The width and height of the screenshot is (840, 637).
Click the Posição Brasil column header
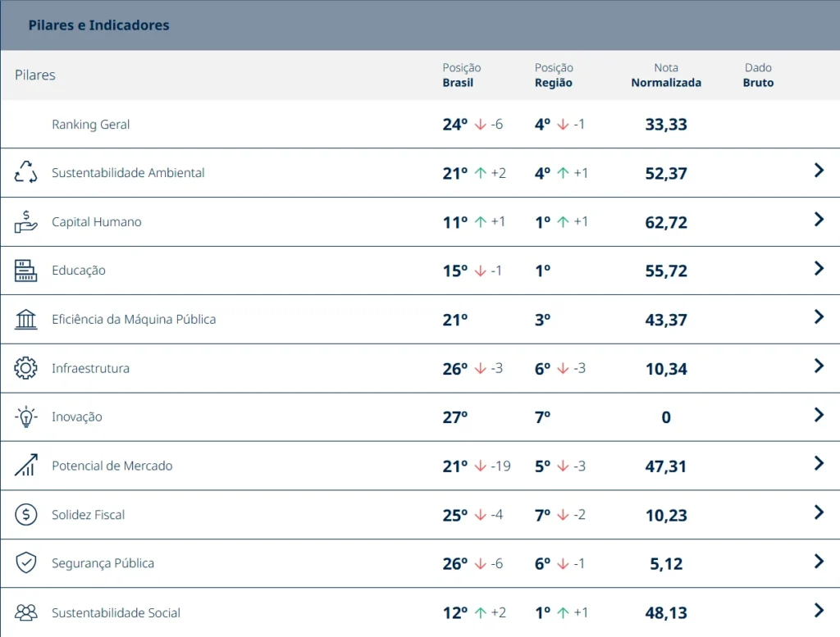click(x=461, y=75)
